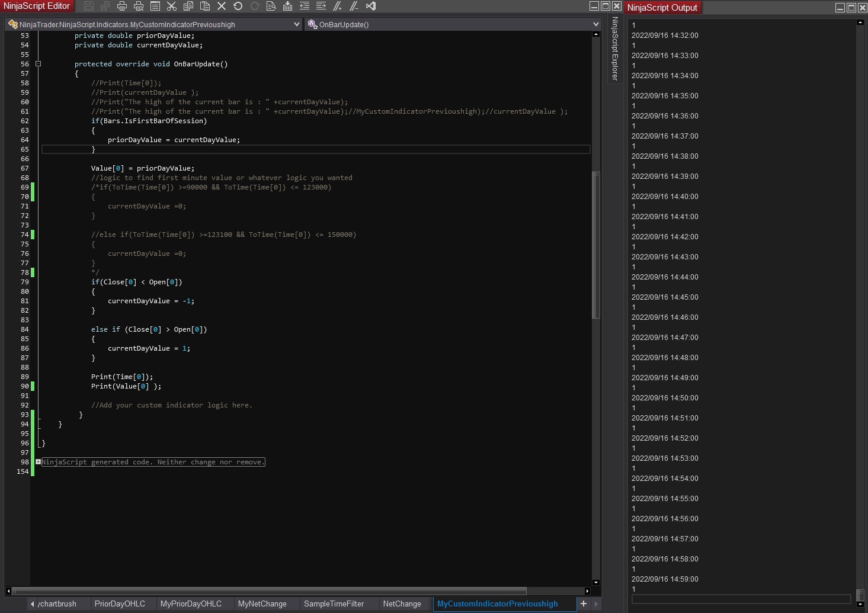Switch to the PriorDayOHLC tab
This screenshot has height=613, width=868.
(120, 604)
